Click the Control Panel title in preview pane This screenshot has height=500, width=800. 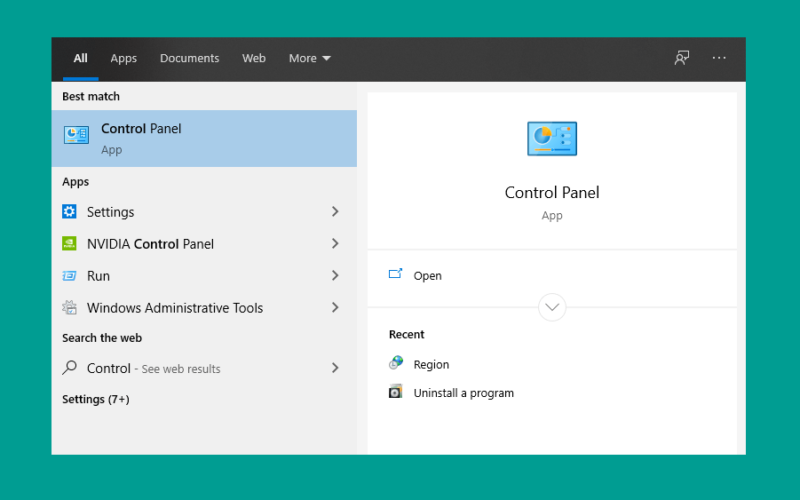552,192
